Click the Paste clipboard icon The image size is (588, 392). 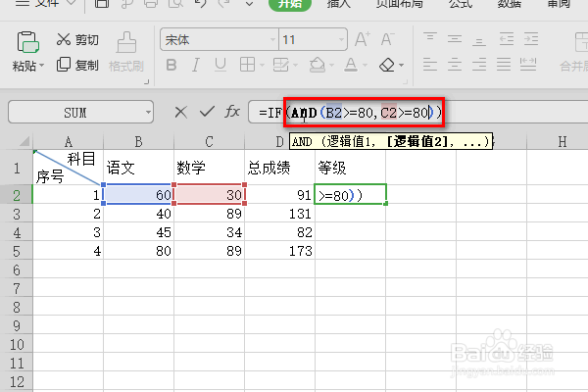tap(27, 41)
